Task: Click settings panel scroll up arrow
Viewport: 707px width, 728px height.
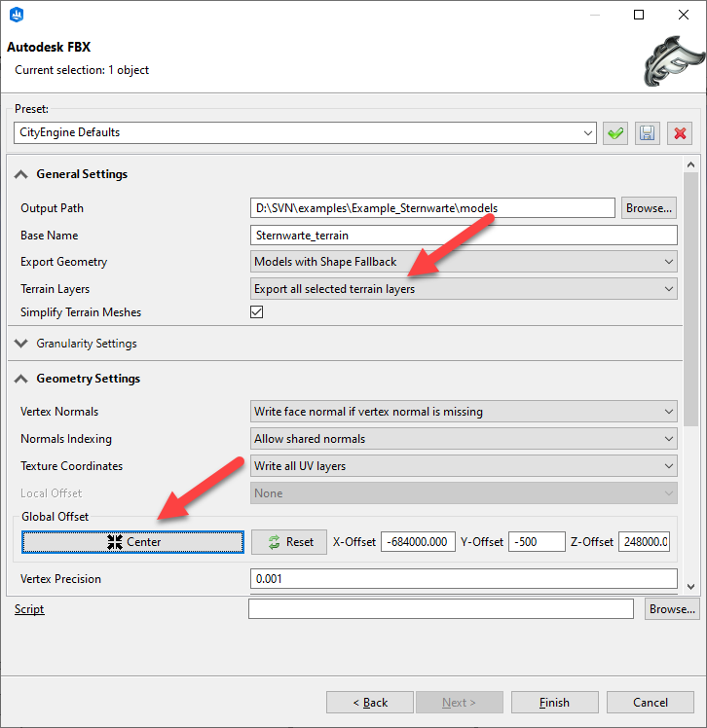Action: click(x=690, y=164)
